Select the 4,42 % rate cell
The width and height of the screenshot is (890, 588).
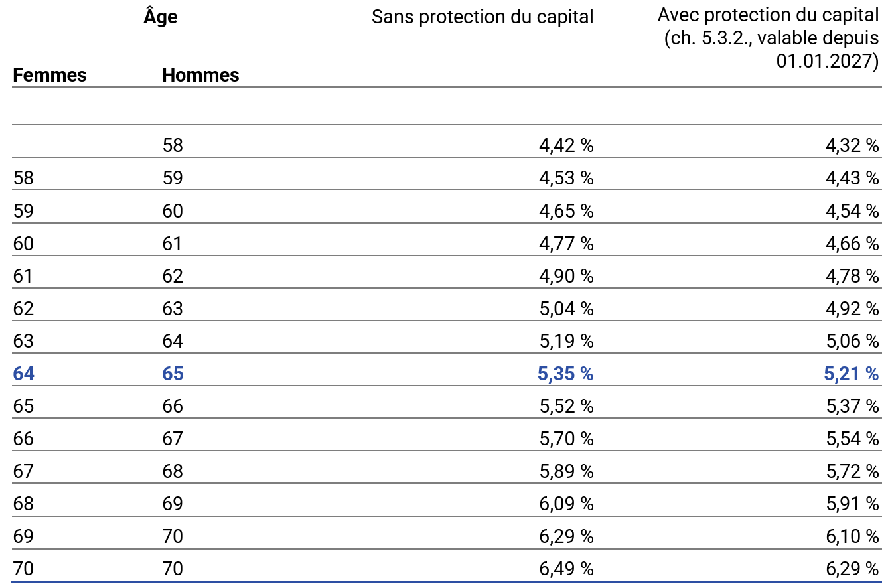(x=566, y=145)
